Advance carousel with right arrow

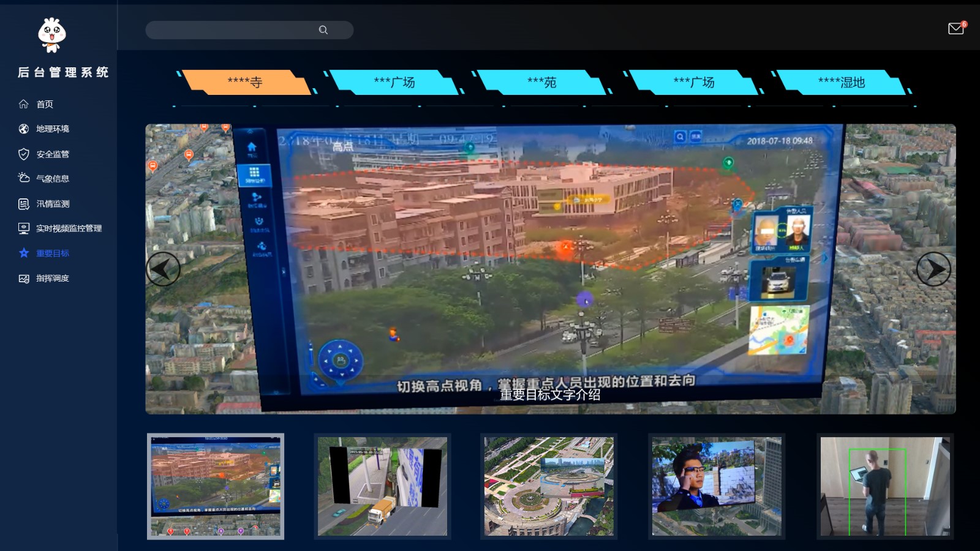click(x=933, y=269)
